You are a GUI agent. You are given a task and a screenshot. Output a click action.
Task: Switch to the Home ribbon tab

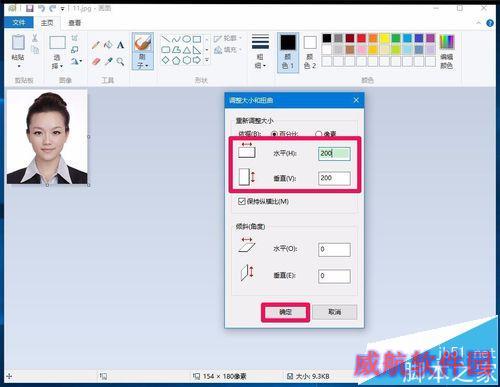click(x=47, y=23)
